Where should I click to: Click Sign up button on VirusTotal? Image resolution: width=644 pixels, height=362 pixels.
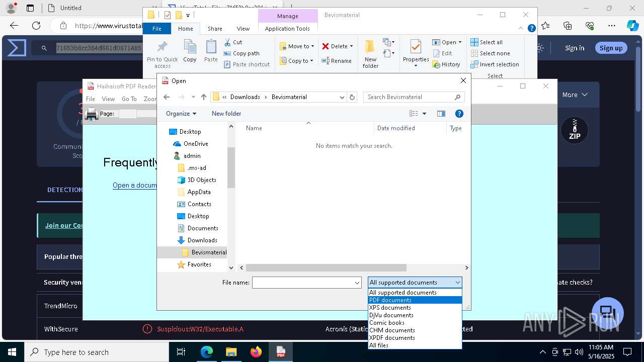point(611,48)
